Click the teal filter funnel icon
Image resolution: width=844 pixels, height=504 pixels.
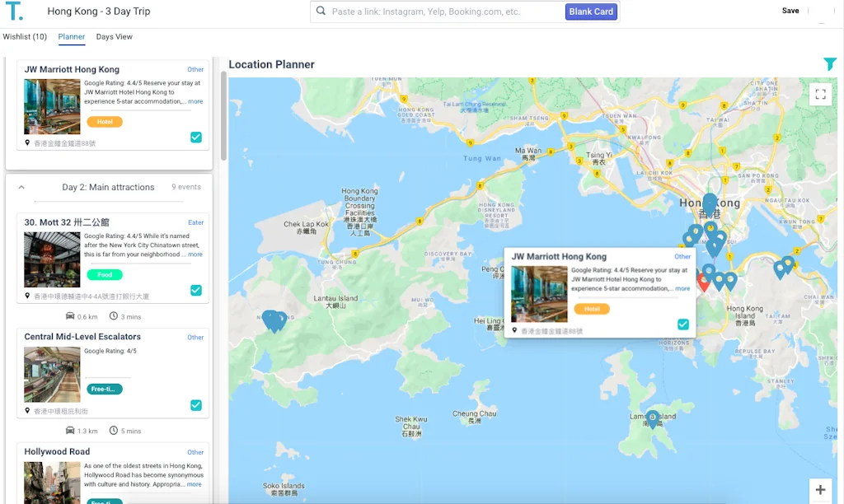coord(829,64)
